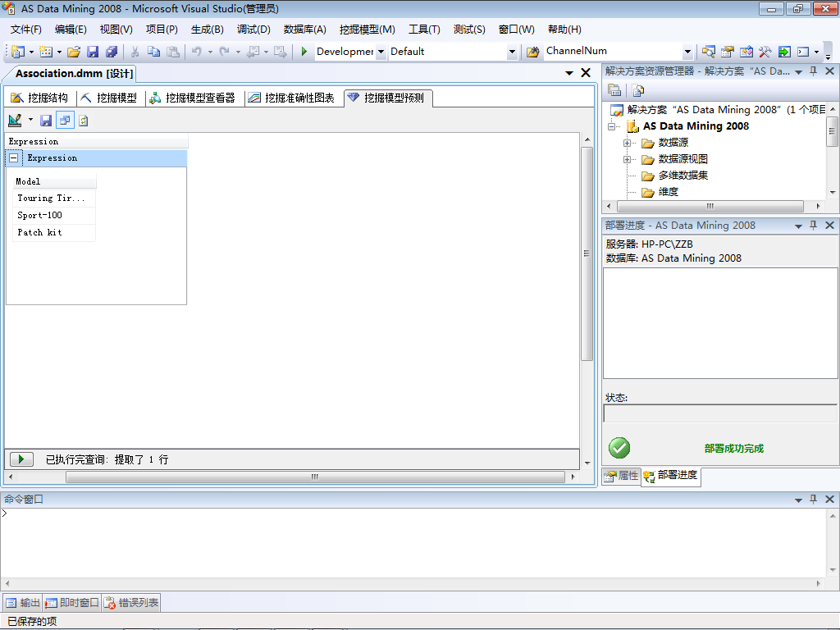The height and width of the screenshot is (630, 840).
Task: Switch to the 挖掘模型查看器 tab
Action: [192, 98]
